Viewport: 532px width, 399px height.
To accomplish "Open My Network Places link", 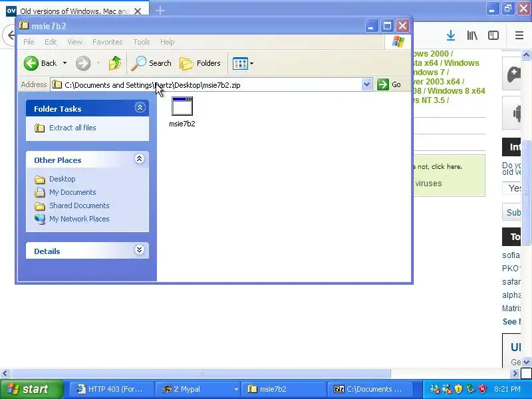I will pyautogui.click(x=79, y=219).
